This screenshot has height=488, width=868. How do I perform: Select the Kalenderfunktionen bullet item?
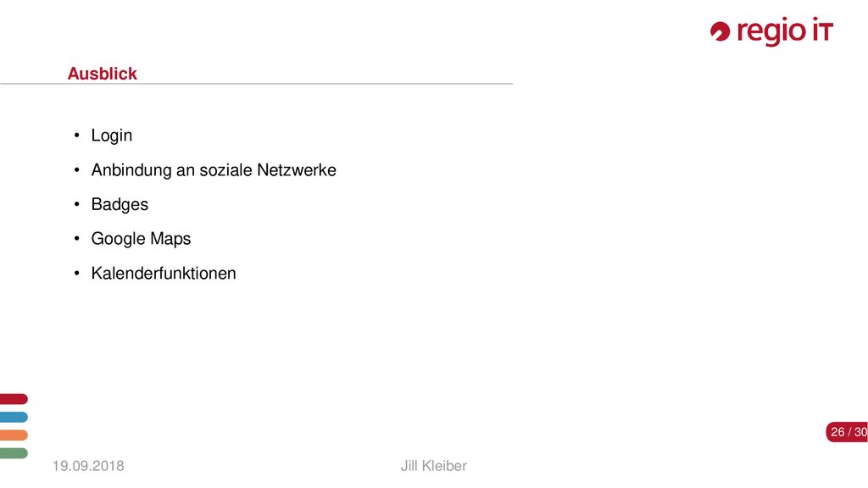pyautogui.click(x=164, y=274)
